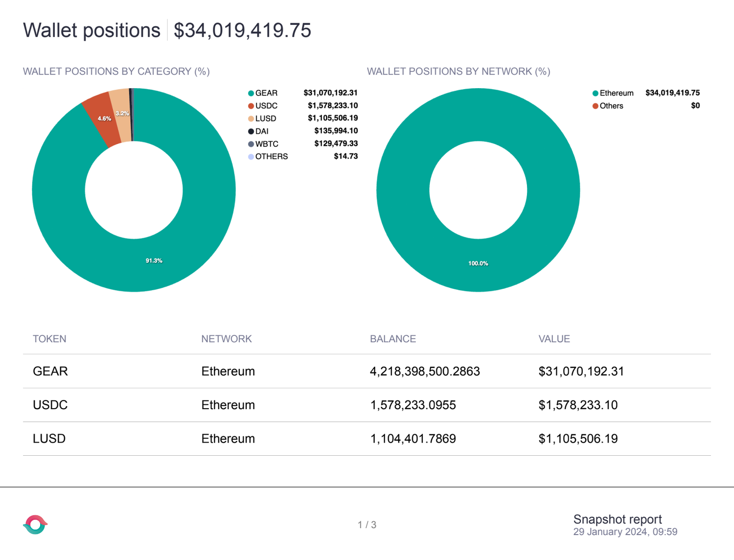Select the VALUE column header
This screenshot has height=560, width=734.
pyautogui.click(x=554, y=339)
